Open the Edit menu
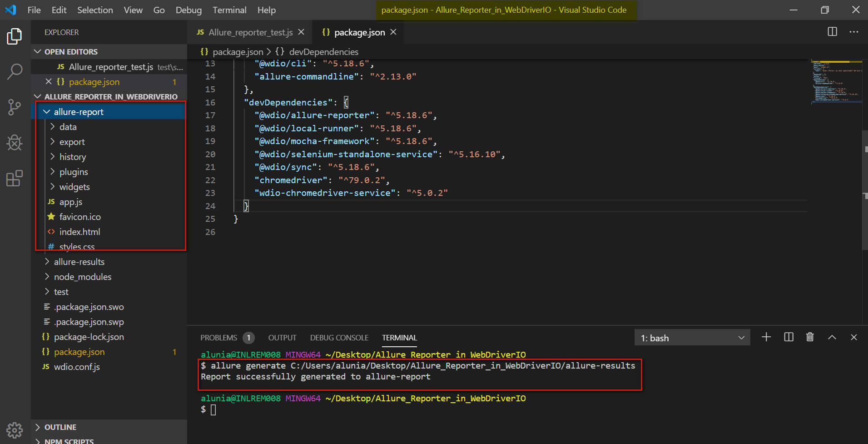Screen dimensions: 868x444 59,10
